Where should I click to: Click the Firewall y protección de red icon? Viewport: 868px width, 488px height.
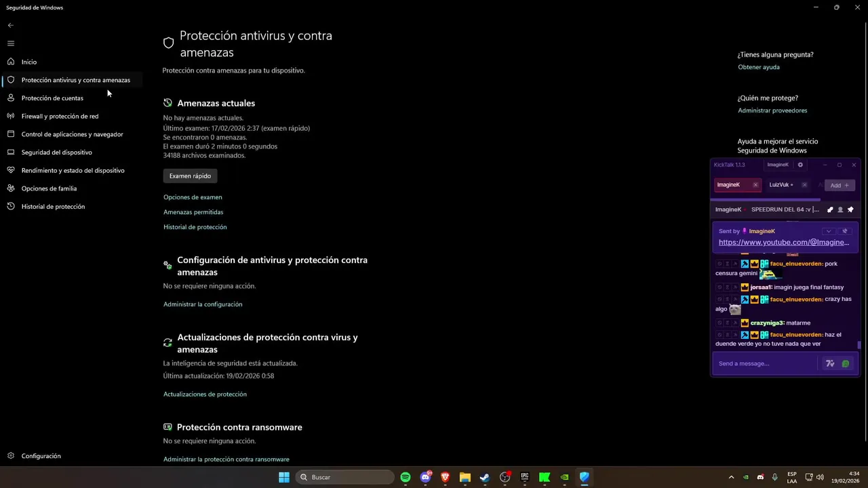[x=10, y=116]
